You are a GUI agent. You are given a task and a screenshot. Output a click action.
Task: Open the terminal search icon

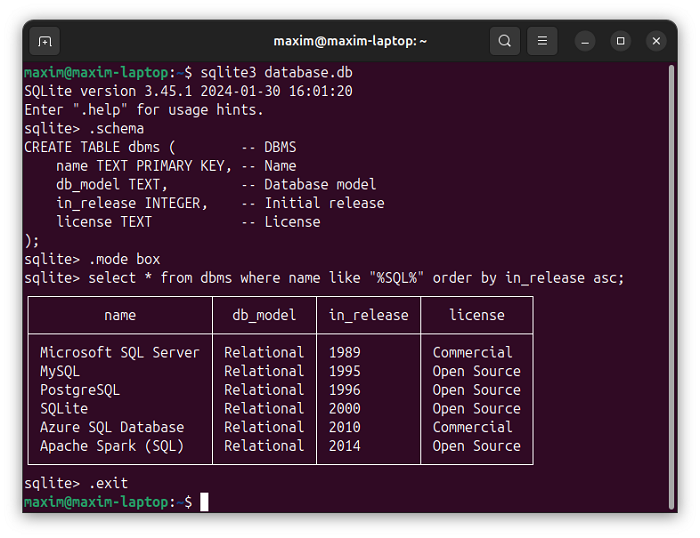(x=505, y=41)
